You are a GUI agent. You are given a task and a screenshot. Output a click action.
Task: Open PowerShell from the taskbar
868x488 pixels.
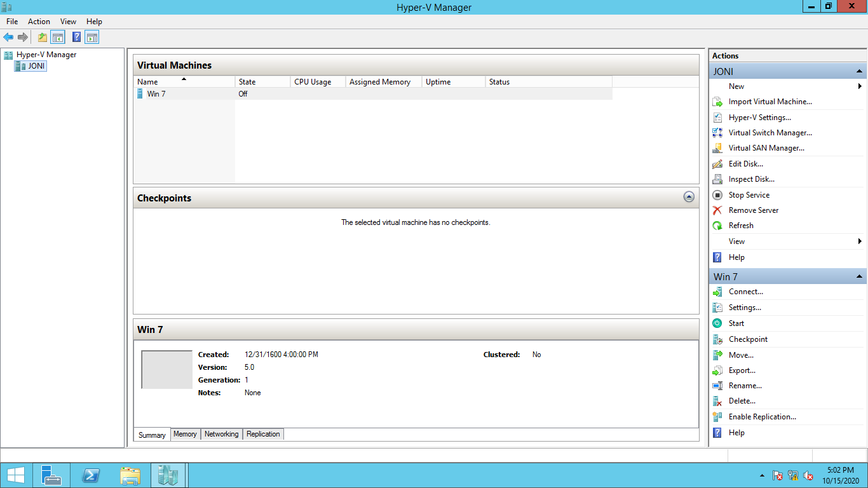tap(90, 475)
